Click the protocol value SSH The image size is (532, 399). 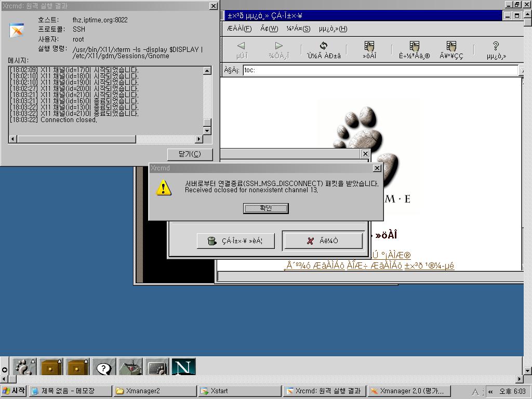click(79, 30)
